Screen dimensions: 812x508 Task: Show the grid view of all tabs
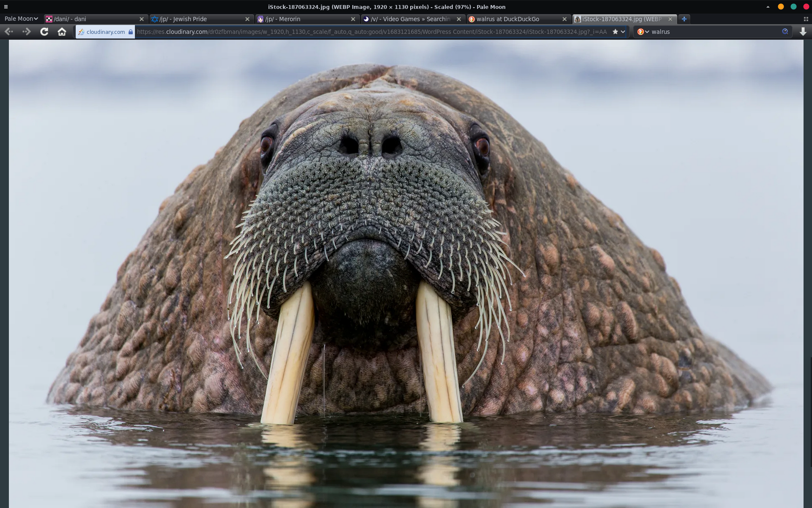coord(806,19)
